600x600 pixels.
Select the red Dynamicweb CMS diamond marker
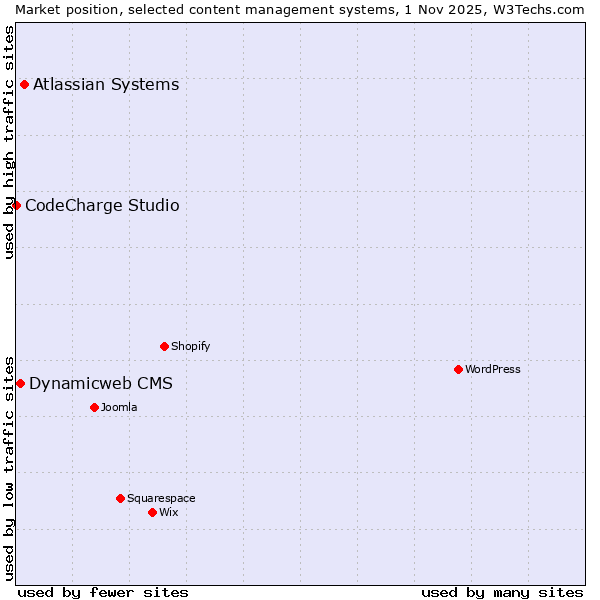click(20, 383)
